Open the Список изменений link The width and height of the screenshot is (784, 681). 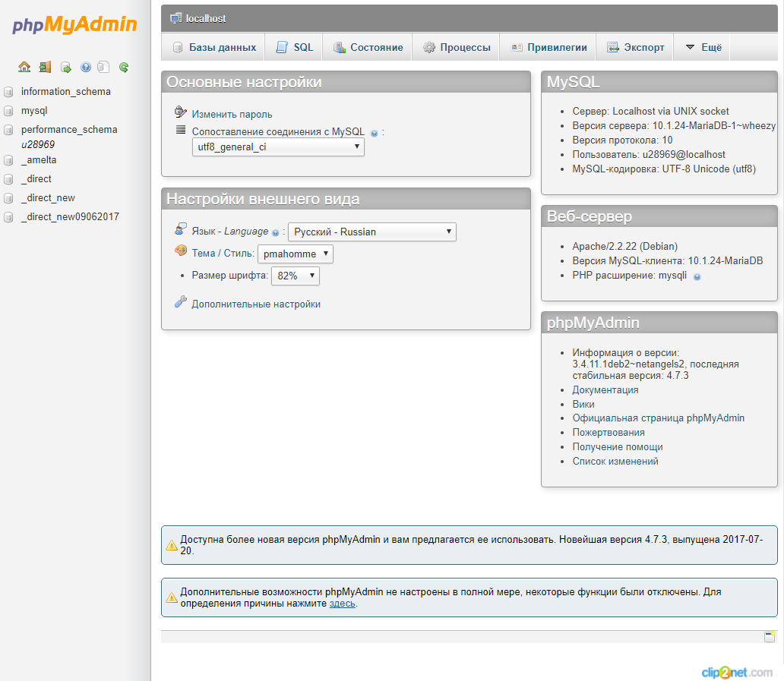[x=615, y=462]
